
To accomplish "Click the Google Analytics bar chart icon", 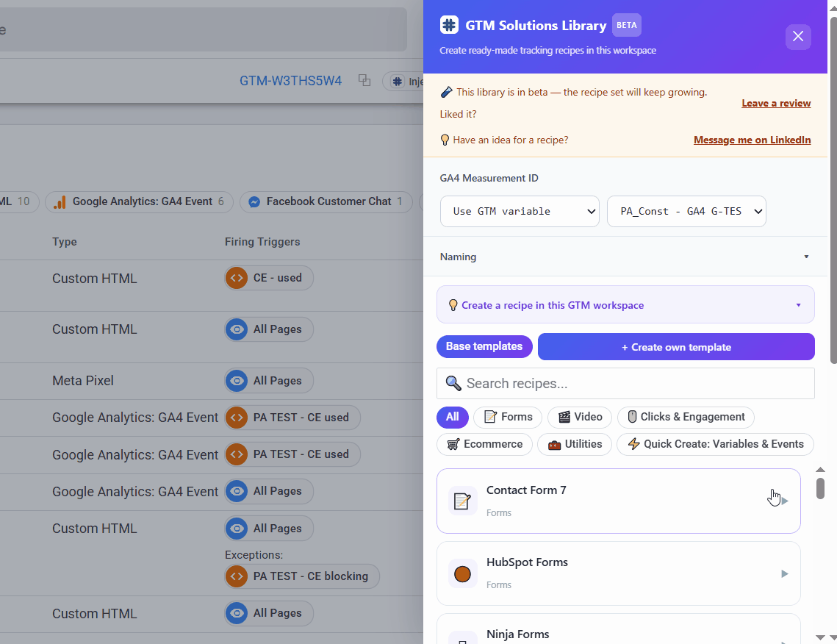I will 60,202.
